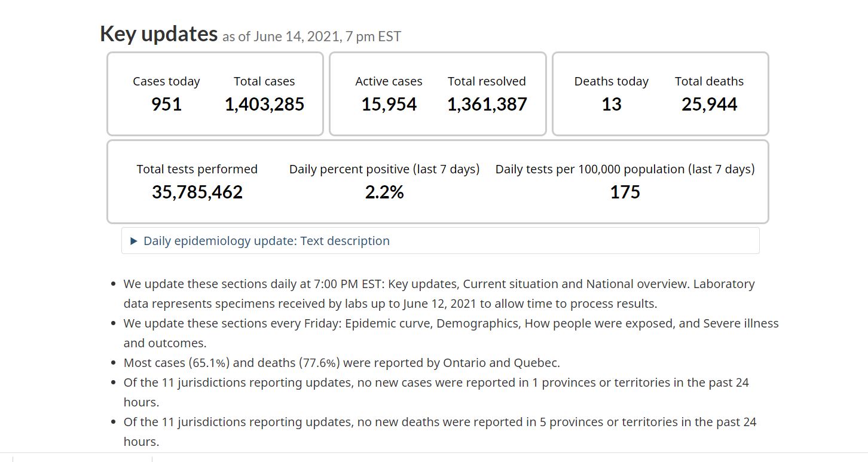Select the Cases today value 951
The width and height of the screenshot is (868, 462).
click(166, 105)
